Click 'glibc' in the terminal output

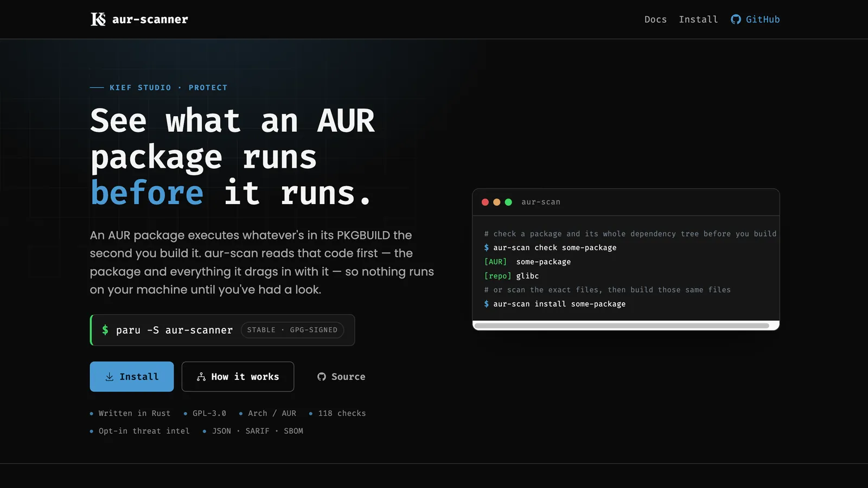pos(527,276)
